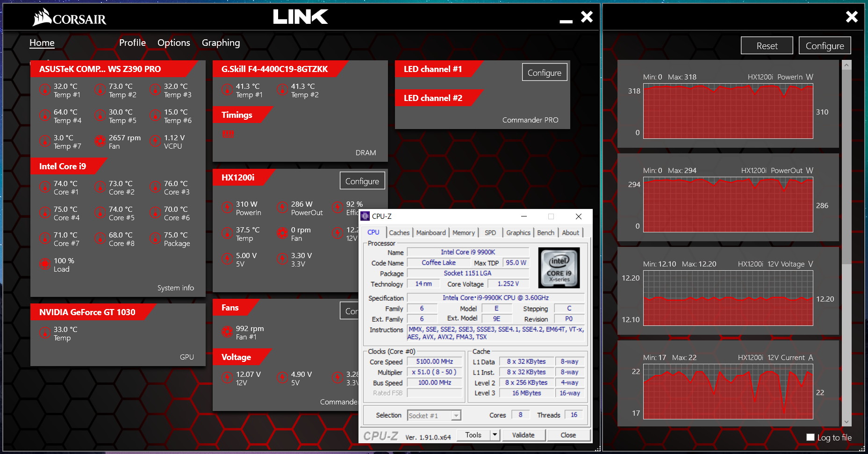
Task: Click the HX1200i 5.00 V rail icon
Action: tap(227, 259)
